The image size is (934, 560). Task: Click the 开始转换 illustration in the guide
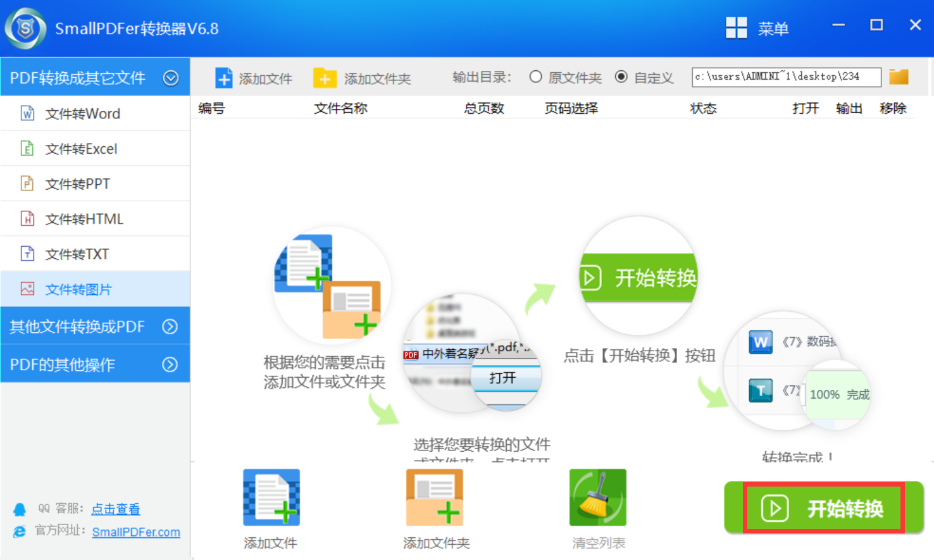click(638, 276)
